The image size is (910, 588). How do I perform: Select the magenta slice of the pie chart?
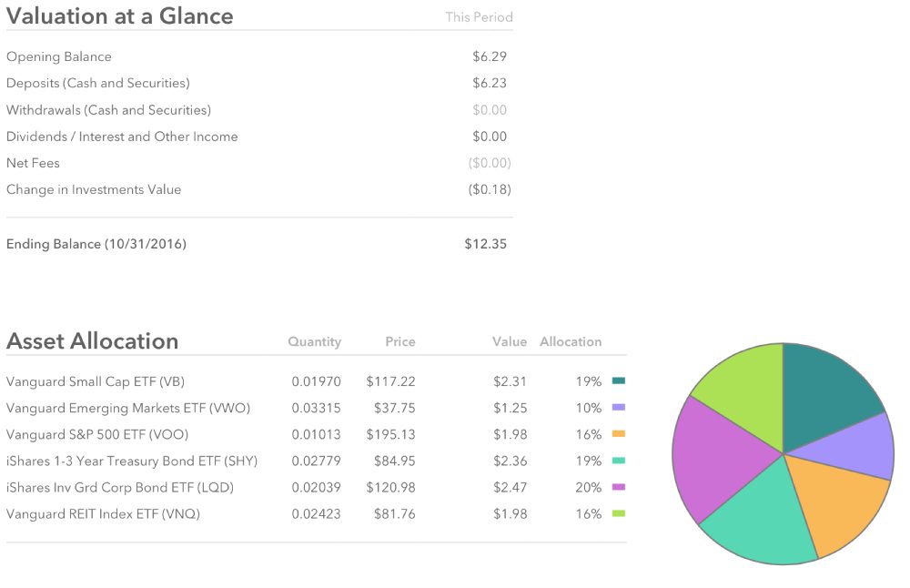coord(717,459)
